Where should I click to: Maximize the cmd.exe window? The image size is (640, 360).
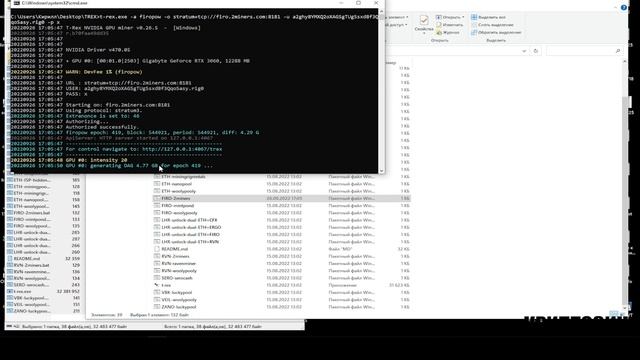click(x=358, y=3)
